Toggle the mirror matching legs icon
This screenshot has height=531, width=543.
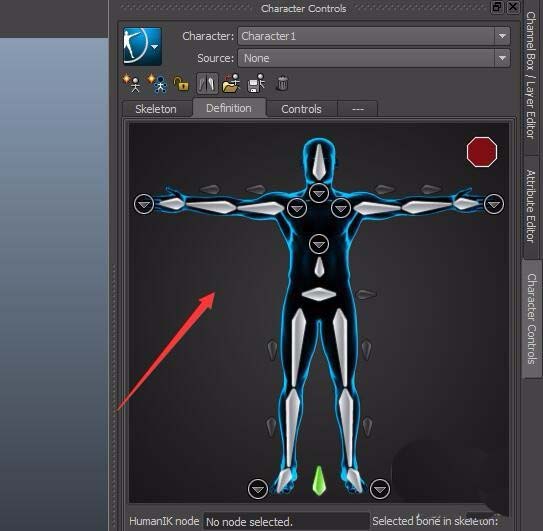[x=207, y=83]
